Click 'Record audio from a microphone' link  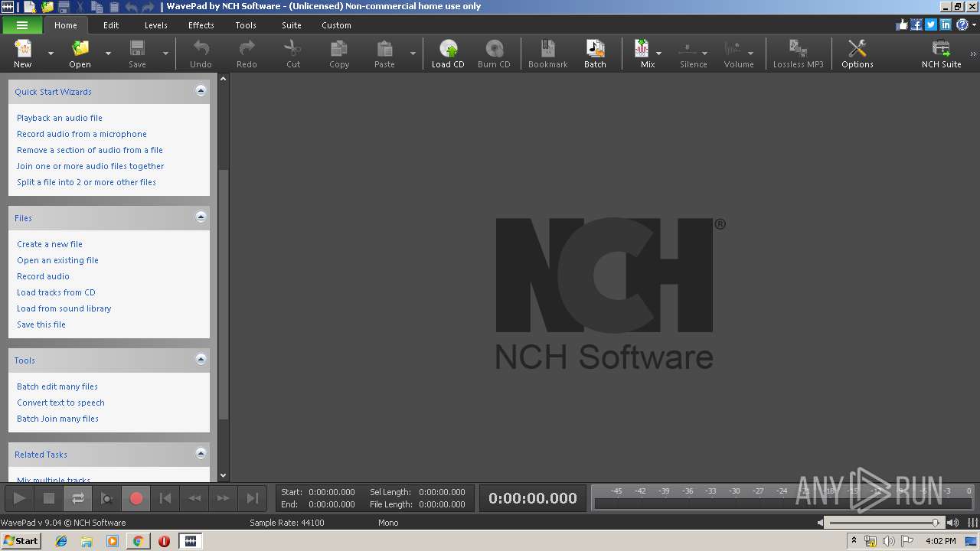coord(82,134)
